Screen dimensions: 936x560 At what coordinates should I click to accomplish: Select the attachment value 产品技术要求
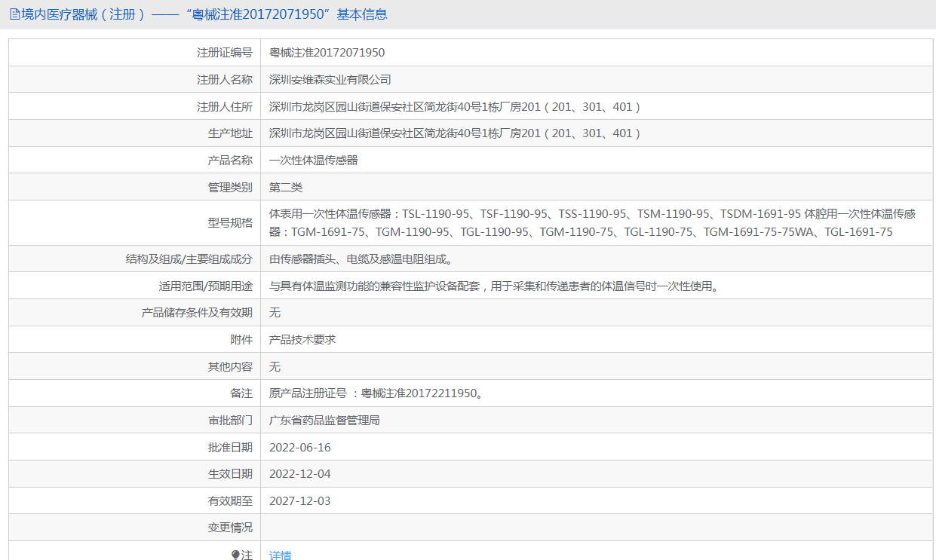tap(302, 340)
